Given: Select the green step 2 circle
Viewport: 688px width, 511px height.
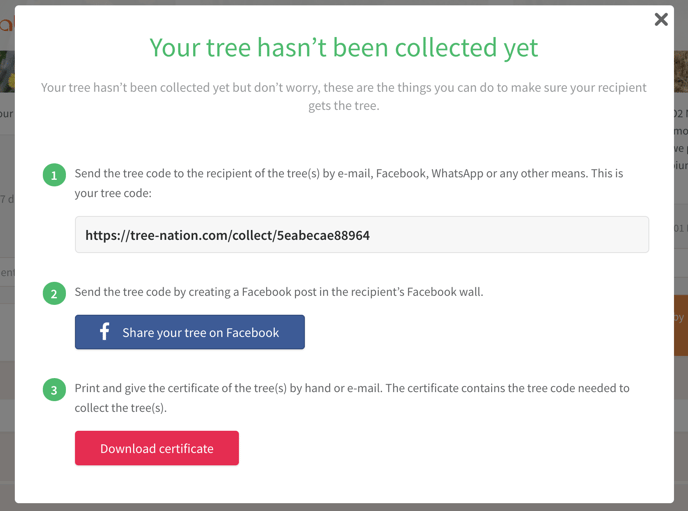Looking at the screenshot, I should [x=54, y=293].
